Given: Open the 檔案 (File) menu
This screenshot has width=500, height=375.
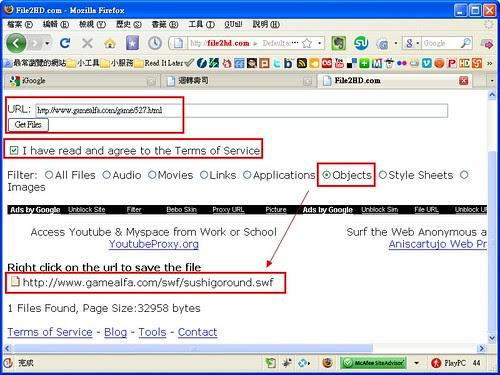Looking at the screenshot, I should (20, 24).
